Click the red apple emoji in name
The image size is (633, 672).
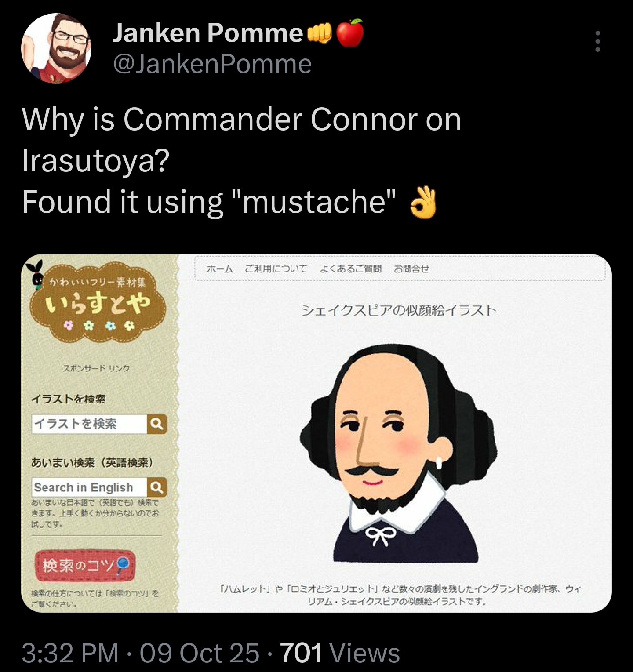[x=350, y=33]
